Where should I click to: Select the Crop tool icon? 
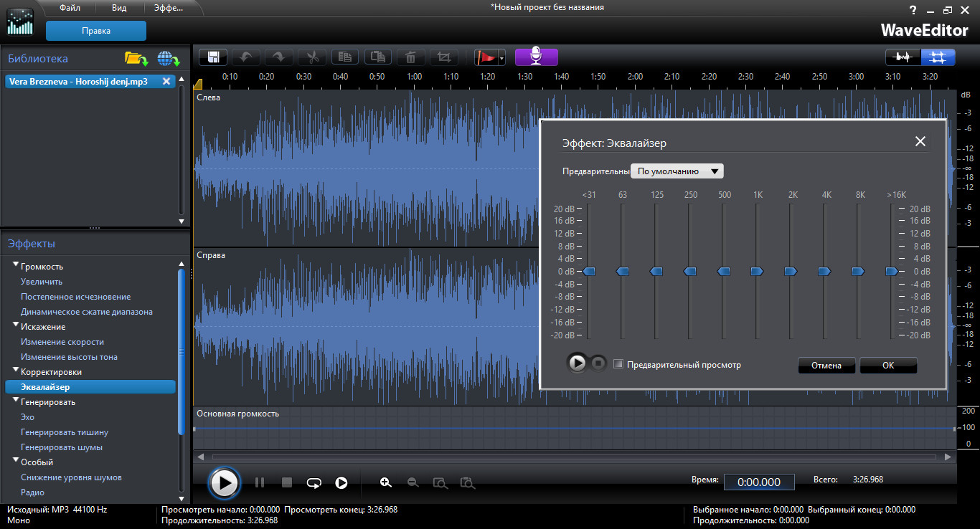pos(444,57)
